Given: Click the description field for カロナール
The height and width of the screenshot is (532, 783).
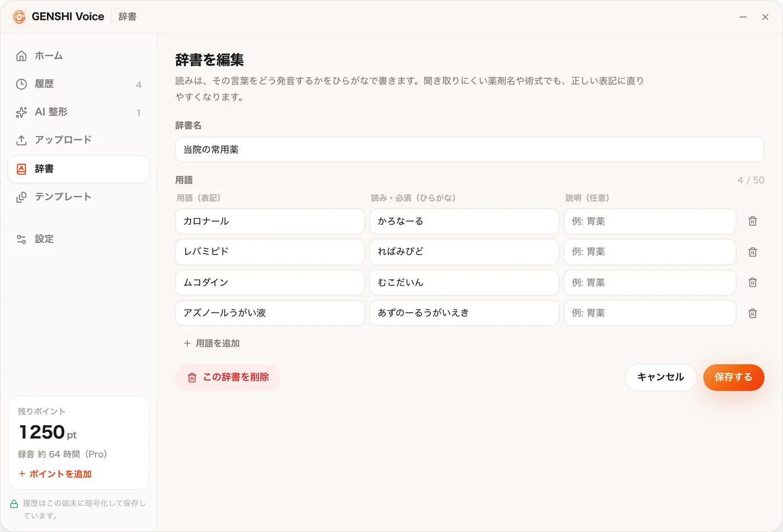Looking at the screenshot, I should (x=650, y=221).
